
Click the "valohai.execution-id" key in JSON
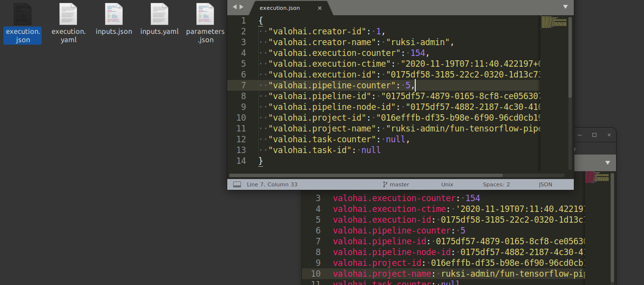tap(322, 75)
